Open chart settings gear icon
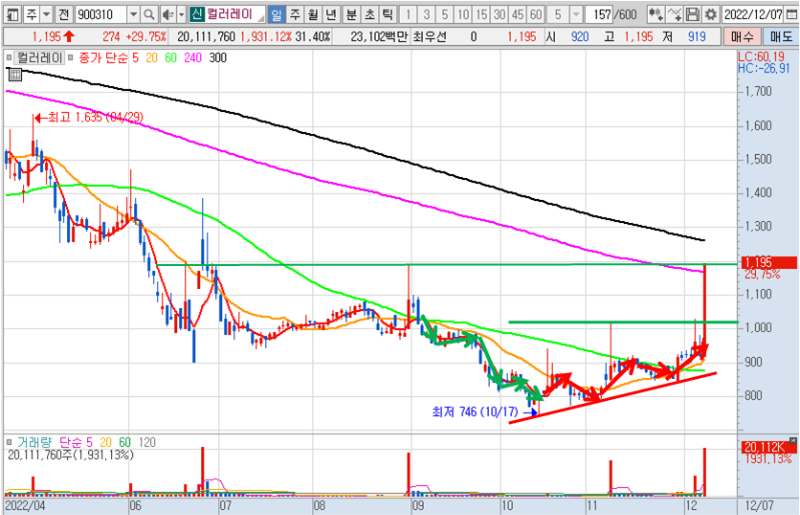Image resolution: width=800 pixels, height=515 pixels. coord(711,15)
